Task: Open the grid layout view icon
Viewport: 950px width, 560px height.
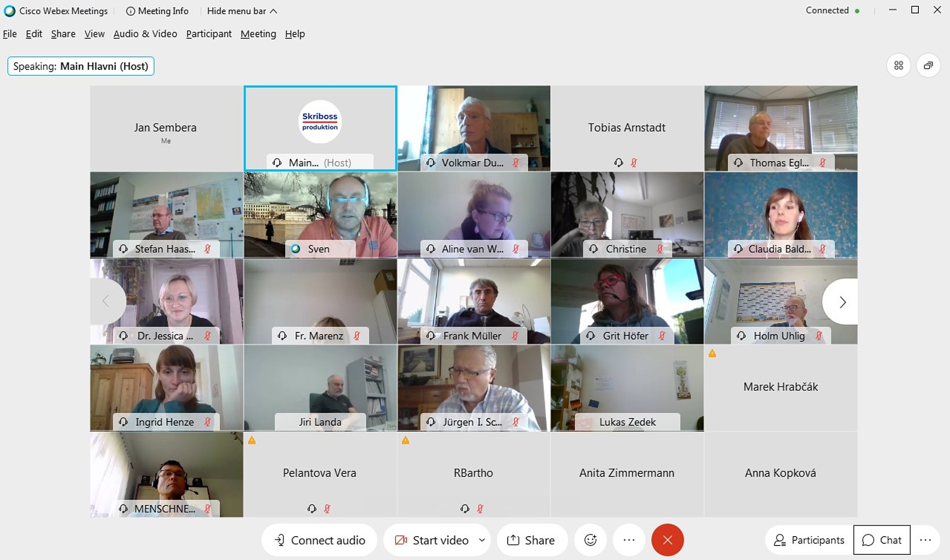Action: (x=899, y=66)
